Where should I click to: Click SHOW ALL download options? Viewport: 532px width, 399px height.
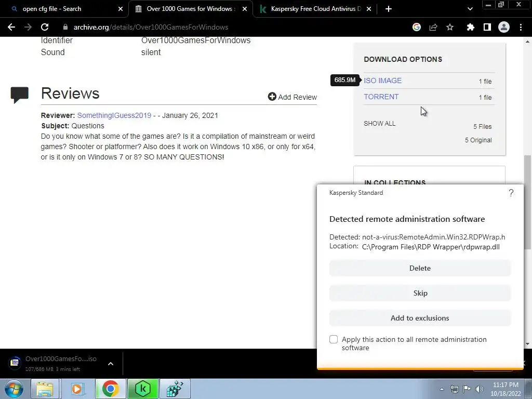(380, 124)
